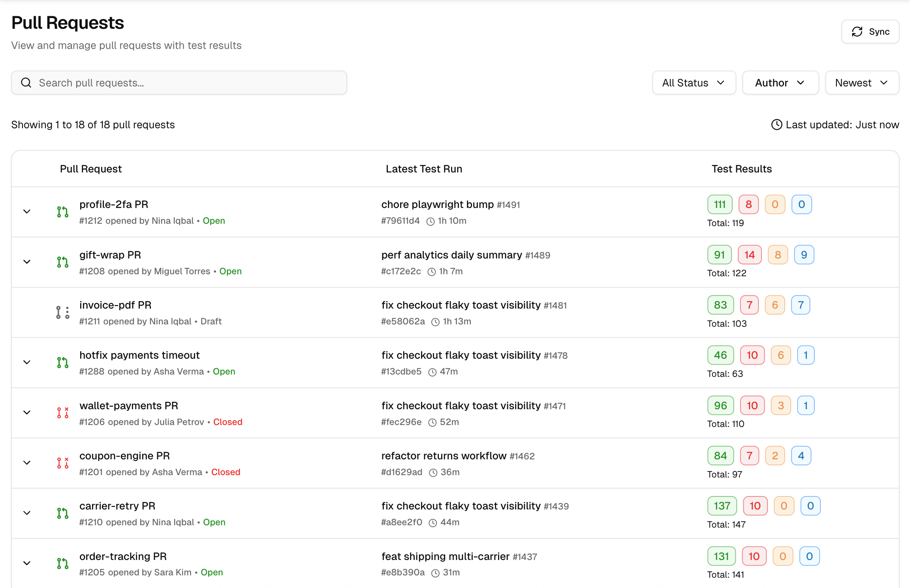This screenshot has height=588, width=910.
Task: Click clock icon next to 47m
Action: (432, 372)
